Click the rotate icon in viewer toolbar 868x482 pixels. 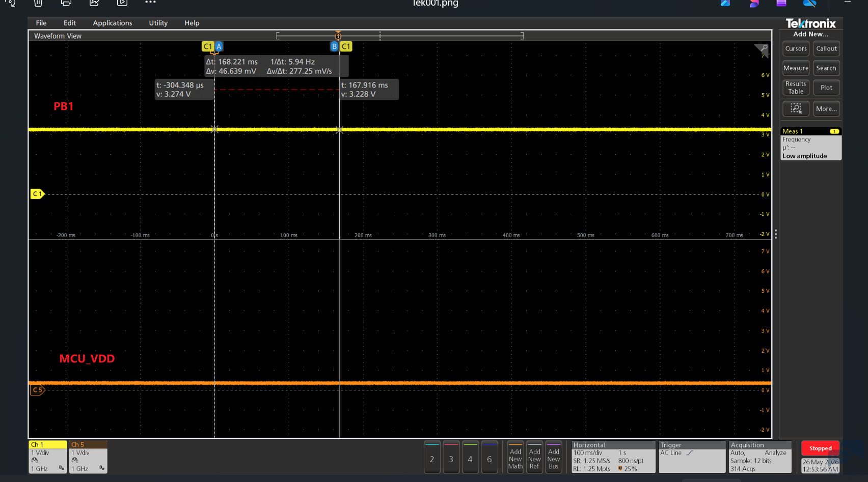[x=11, y=3]
